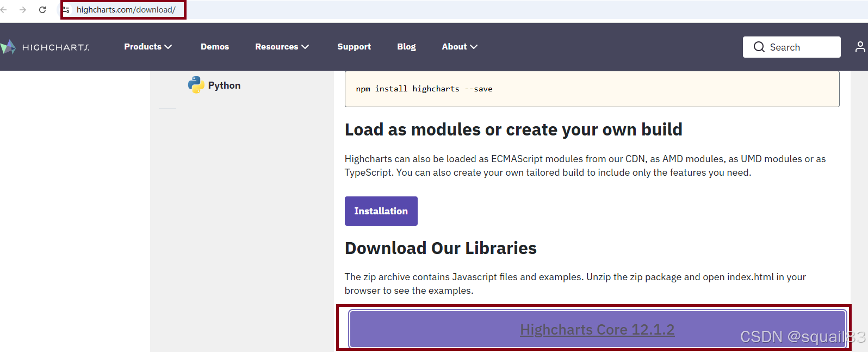This screenshot has width=868, height=352.
Task: Open the user account icon
Action: tap(860, 47)
